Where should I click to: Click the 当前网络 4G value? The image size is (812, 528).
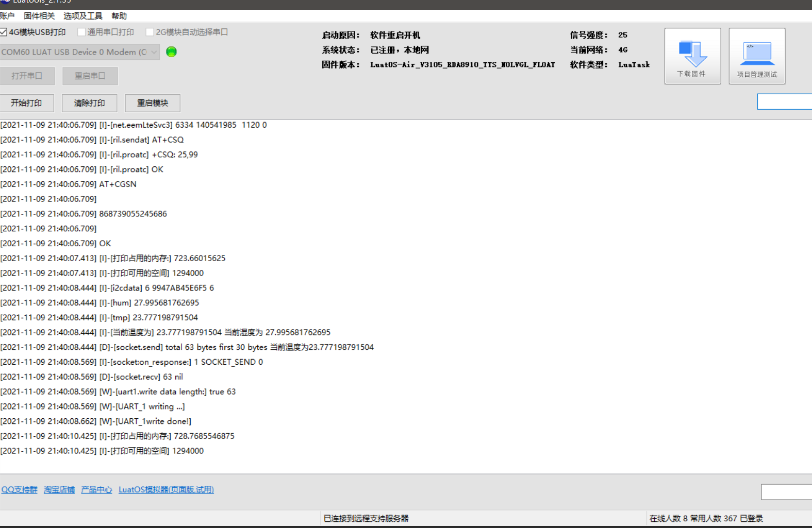coord(623,50)
